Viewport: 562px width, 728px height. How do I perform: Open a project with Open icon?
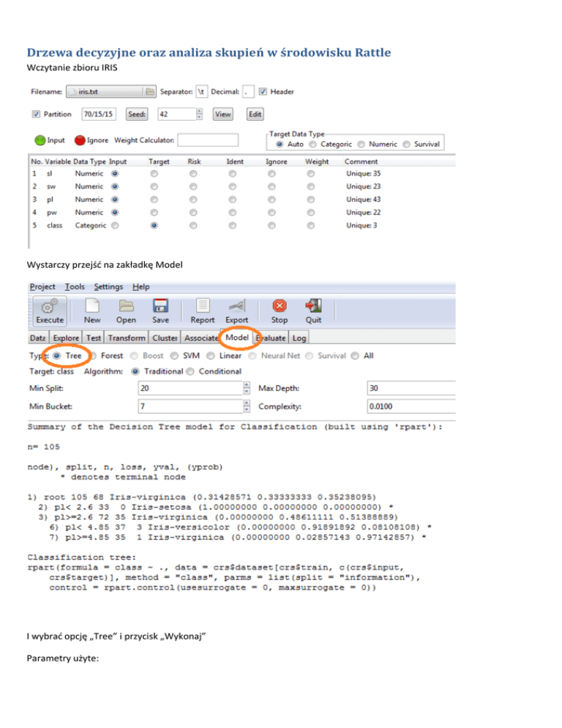click(x=126, y=305)
